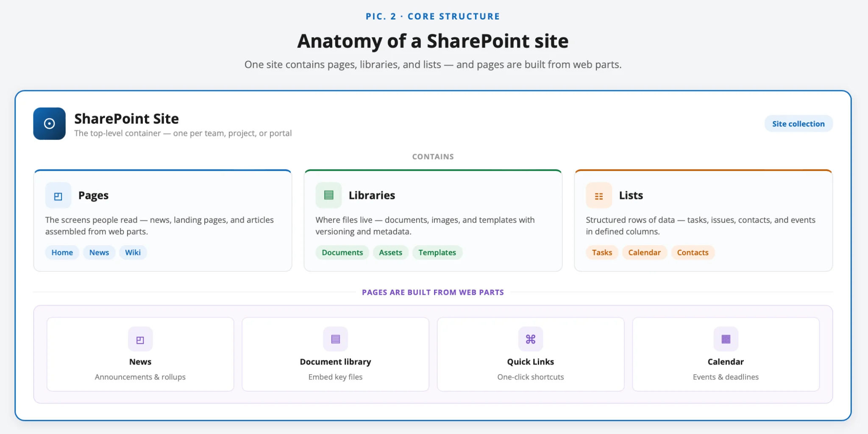The width and height of the screenshot is (868, 434).
Task: Click the Lists card heading
Action: tap(631, 195)
